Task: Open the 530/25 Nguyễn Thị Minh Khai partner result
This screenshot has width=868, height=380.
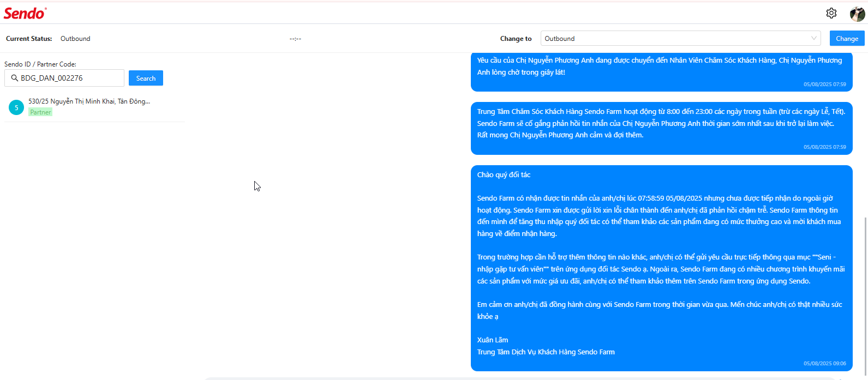Action: pos(95,107)
